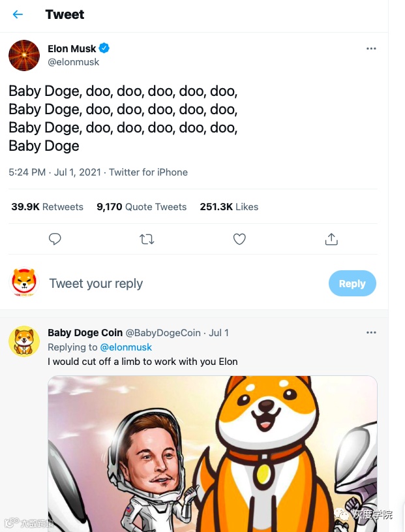Click the back arrow icon
The image size is (405, 532).
coord(18,14)
